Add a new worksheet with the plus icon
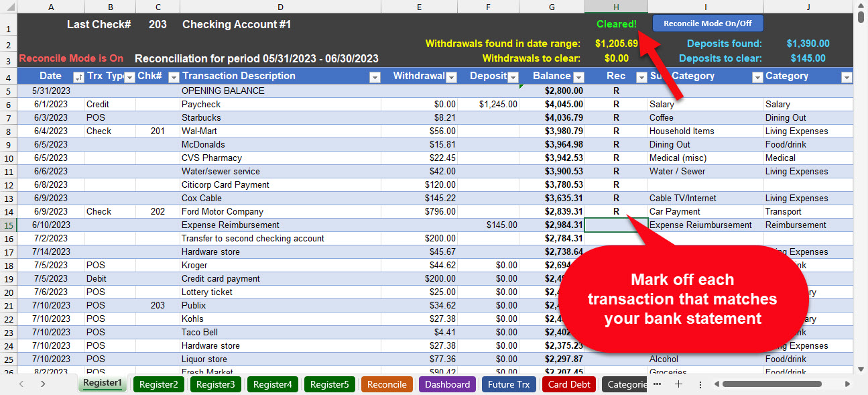This screenshot has width=868, height=395. 679,384
